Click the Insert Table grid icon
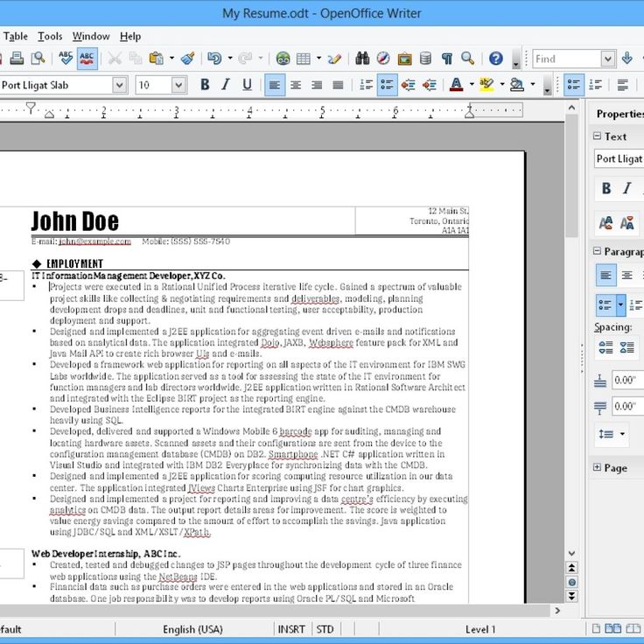Screen dimensions: 644x644 (x=303, y=59)
